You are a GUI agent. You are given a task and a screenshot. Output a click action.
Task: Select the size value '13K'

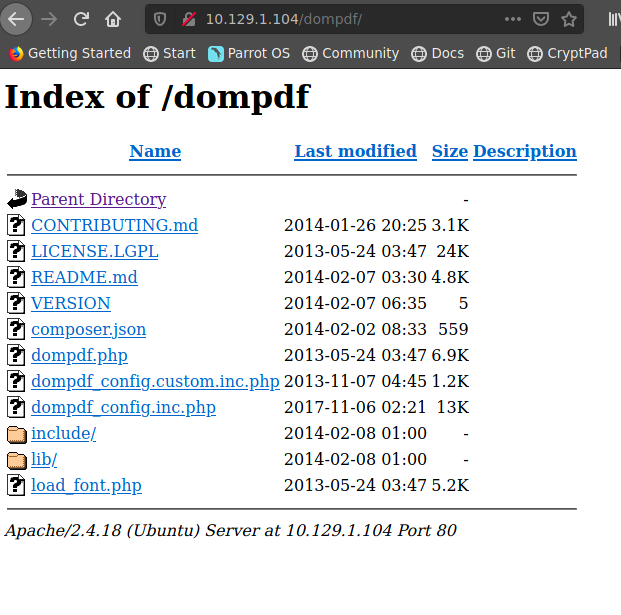453,407
